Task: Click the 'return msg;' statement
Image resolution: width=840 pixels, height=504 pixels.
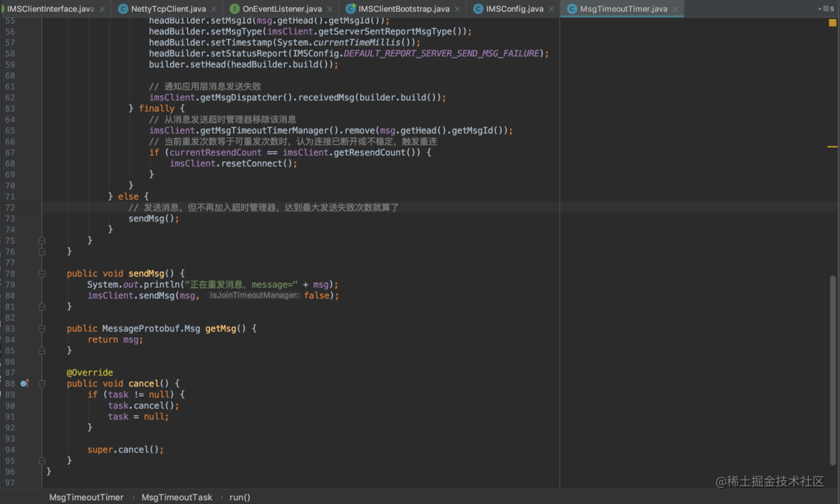Action: point(115,339)
